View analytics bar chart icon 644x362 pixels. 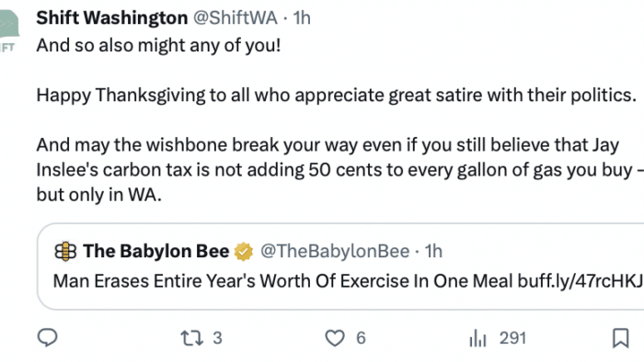[477, 339]
